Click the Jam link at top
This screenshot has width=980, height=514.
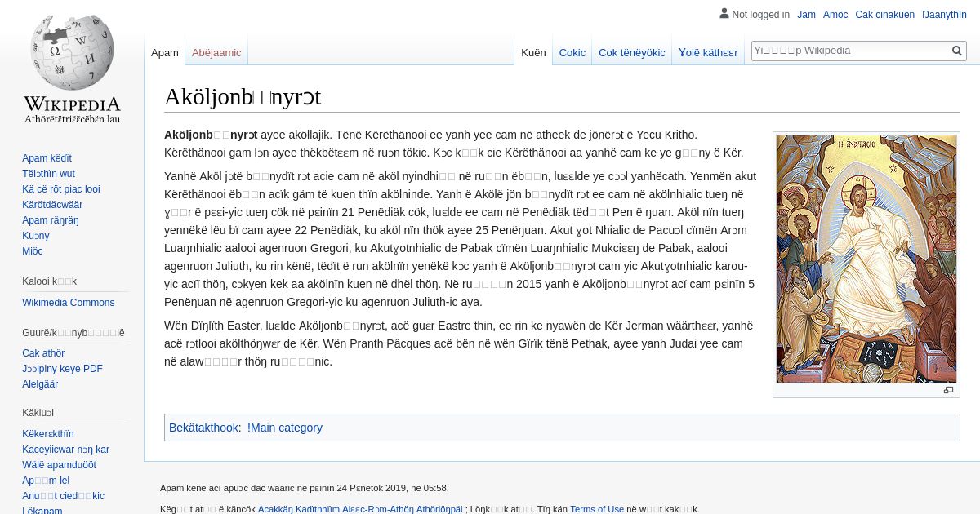(806, 15)
